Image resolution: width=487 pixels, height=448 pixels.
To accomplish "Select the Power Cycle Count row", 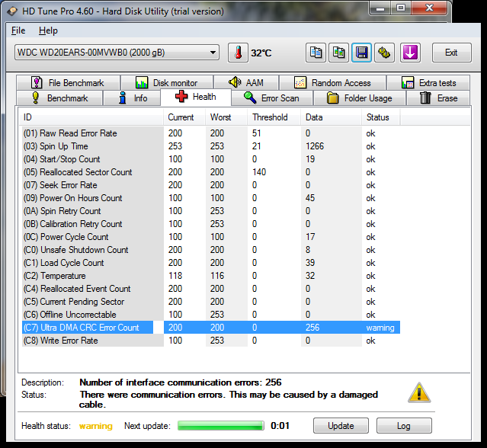I will [211, 237].
